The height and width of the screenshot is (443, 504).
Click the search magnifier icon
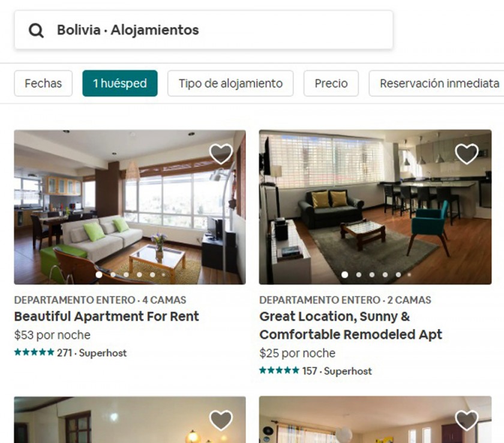36,31
